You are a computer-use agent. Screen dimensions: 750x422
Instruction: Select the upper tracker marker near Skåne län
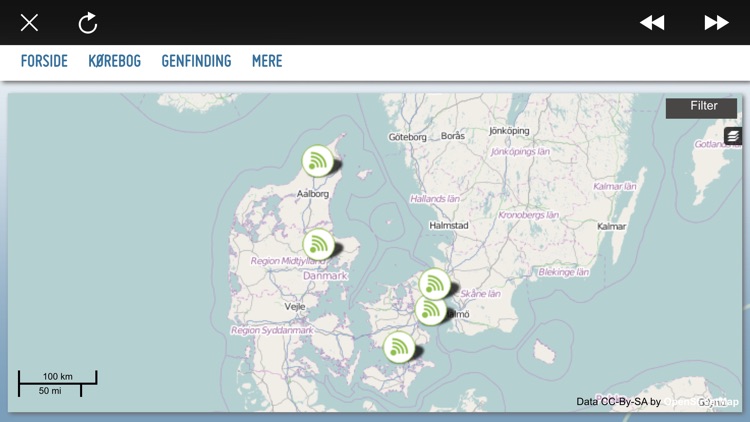point(434,284)
